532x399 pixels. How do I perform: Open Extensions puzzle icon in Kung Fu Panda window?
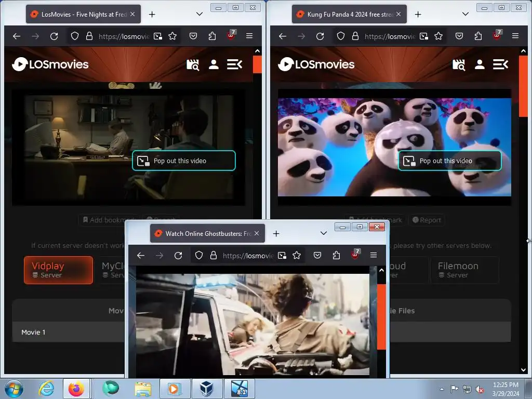point(478,36)
